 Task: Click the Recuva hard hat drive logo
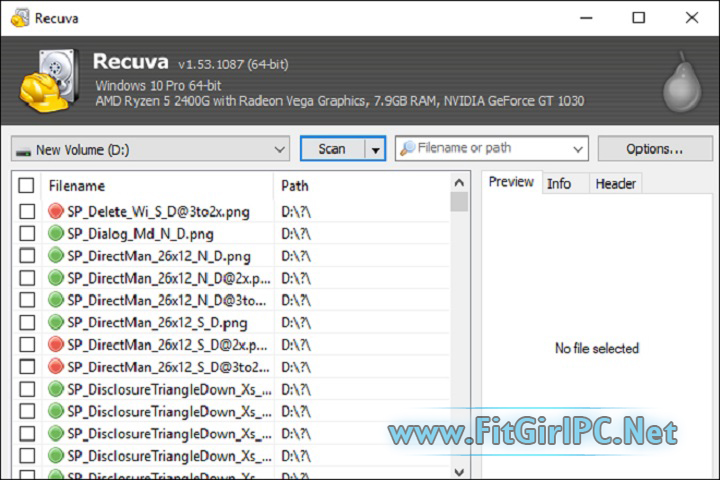tap(46, 81)
